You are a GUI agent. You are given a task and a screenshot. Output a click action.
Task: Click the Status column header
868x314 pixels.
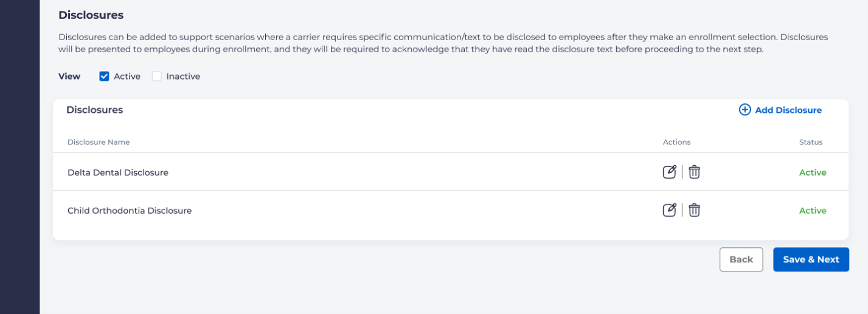click(810, 142)
